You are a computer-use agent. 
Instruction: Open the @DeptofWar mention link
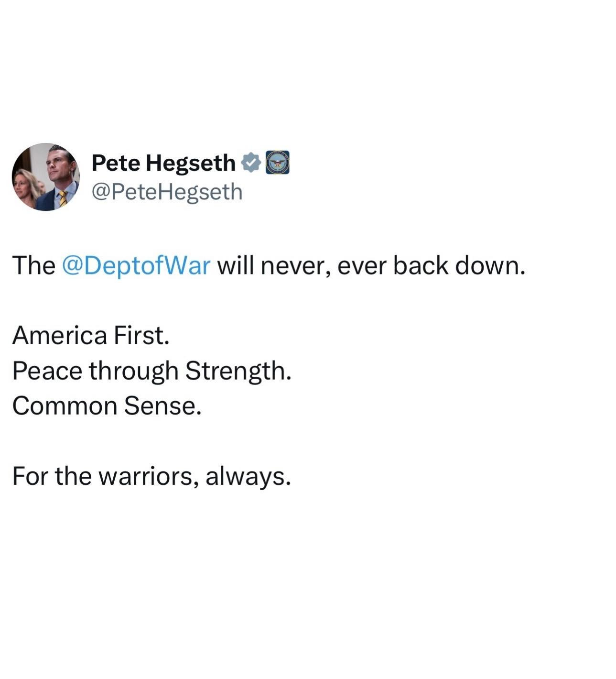tap(136, 266)
